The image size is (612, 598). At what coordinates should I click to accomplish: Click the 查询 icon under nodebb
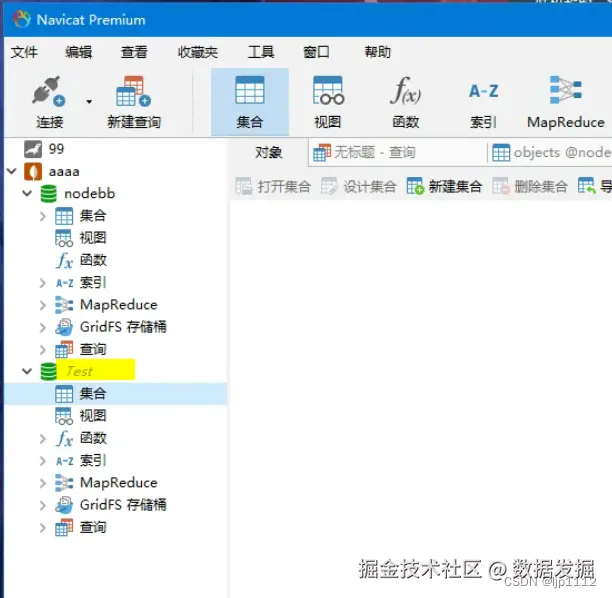pos(64,349)
